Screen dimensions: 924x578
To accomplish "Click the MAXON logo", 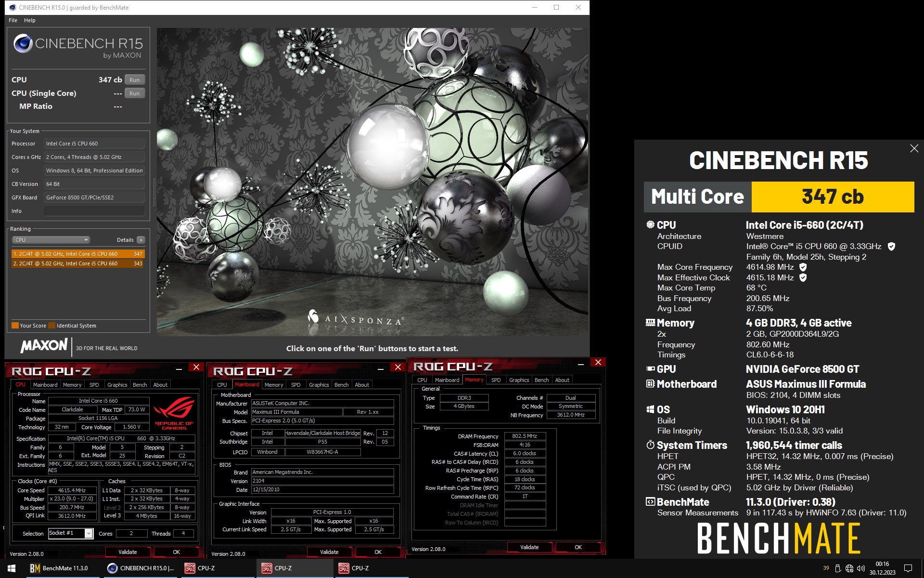I will pyautogui.click(x=44, y=346).
